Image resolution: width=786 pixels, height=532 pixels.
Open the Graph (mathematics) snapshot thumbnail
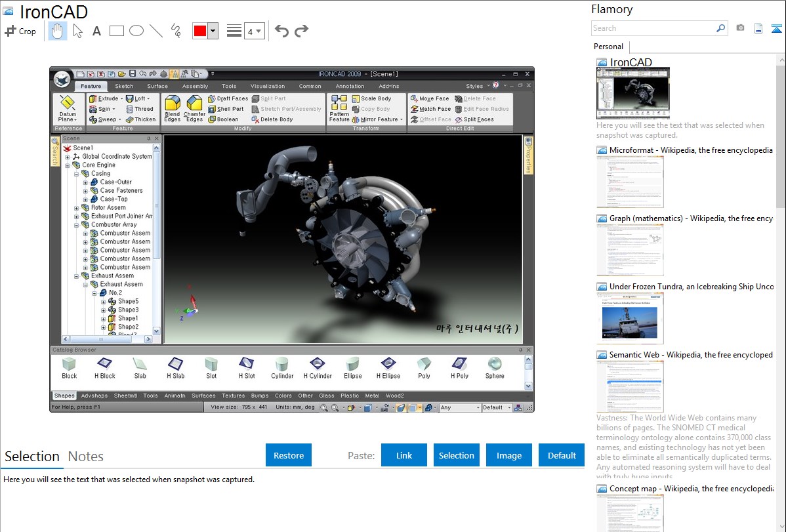[x=630, y=250]
